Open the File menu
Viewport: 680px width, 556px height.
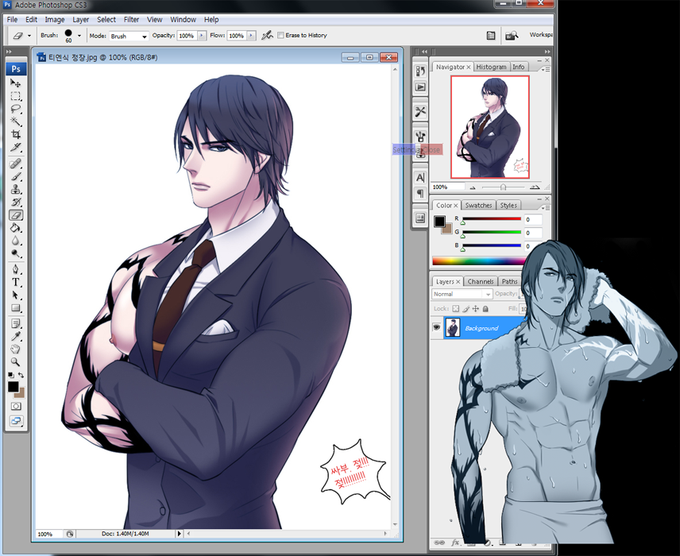tap(12, 20)
